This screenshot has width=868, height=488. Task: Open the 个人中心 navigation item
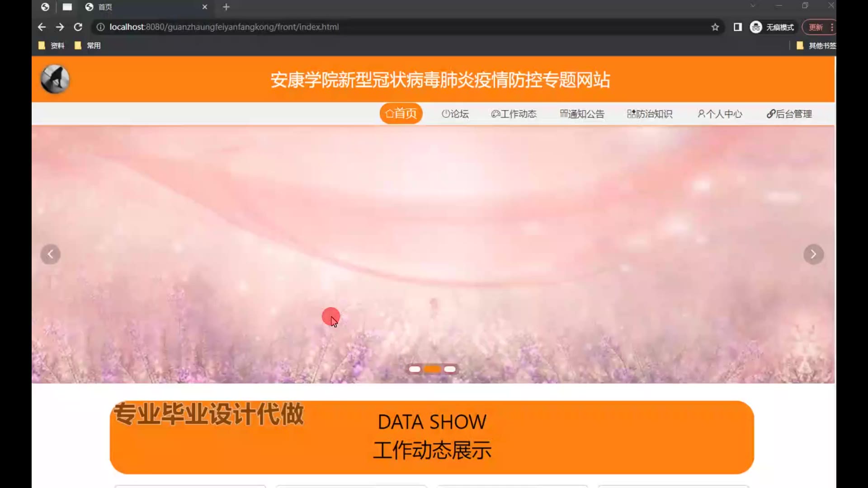point(720,114)
